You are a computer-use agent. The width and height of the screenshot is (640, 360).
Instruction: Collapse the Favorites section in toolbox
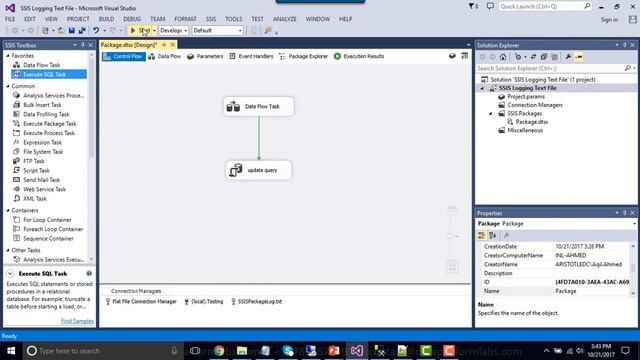[8, 56]
